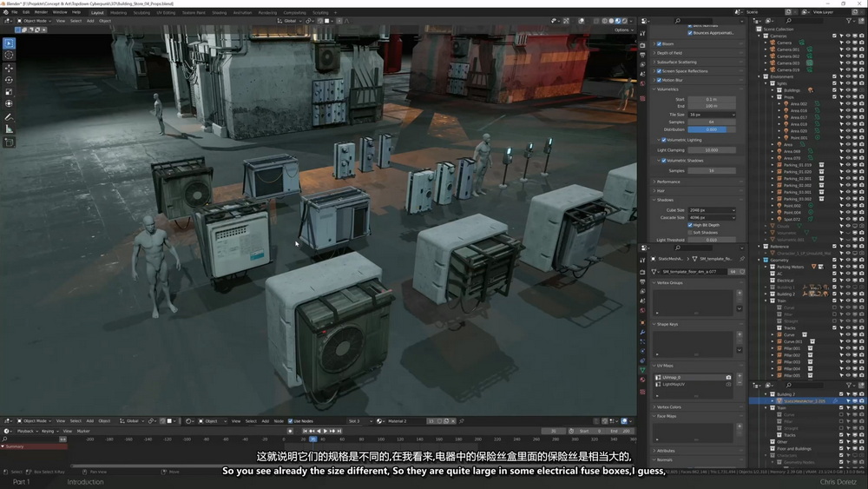Open the Cube Size dropdown

(x=712, y=210)
